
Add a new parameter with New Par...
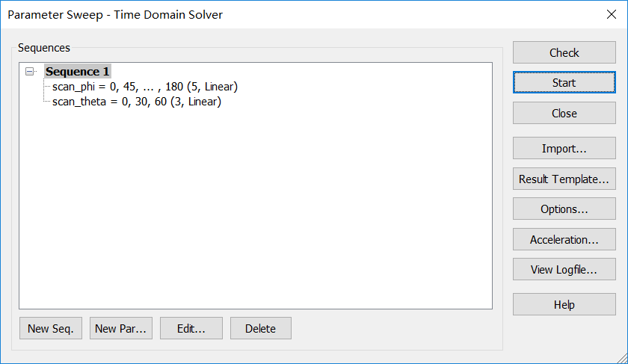[121, 328]
